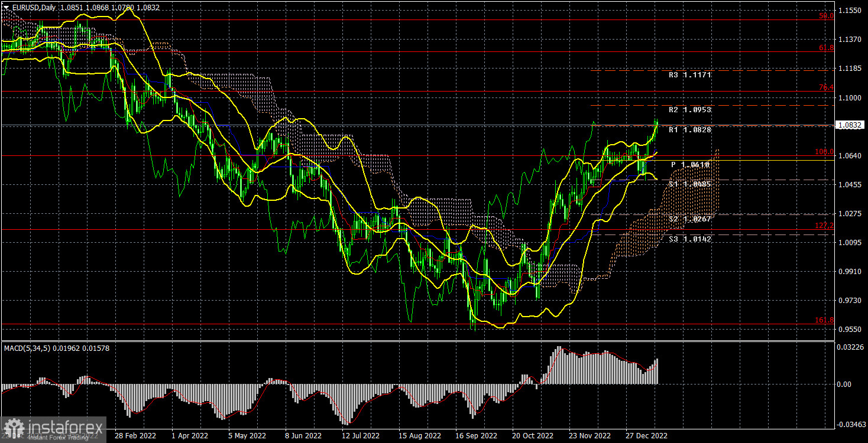Click the R2 1.0953 pivot label
This screenshot has width=868, height=443.
[690, 110]
